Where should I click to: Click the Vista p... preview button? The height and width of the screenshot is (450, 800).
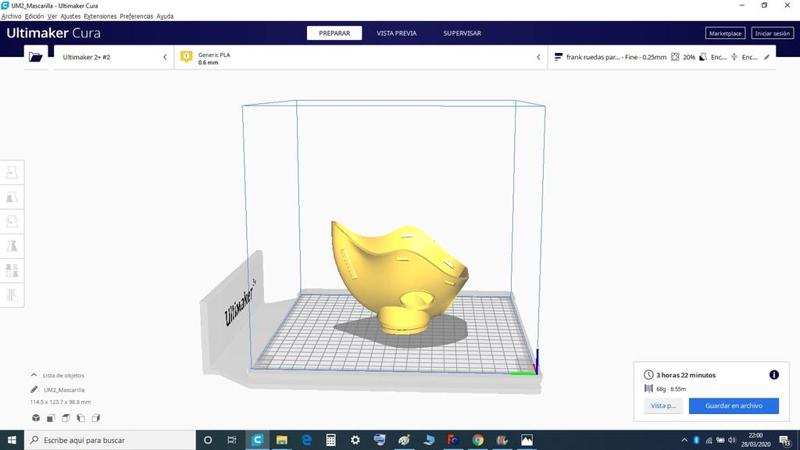point(663,406)
